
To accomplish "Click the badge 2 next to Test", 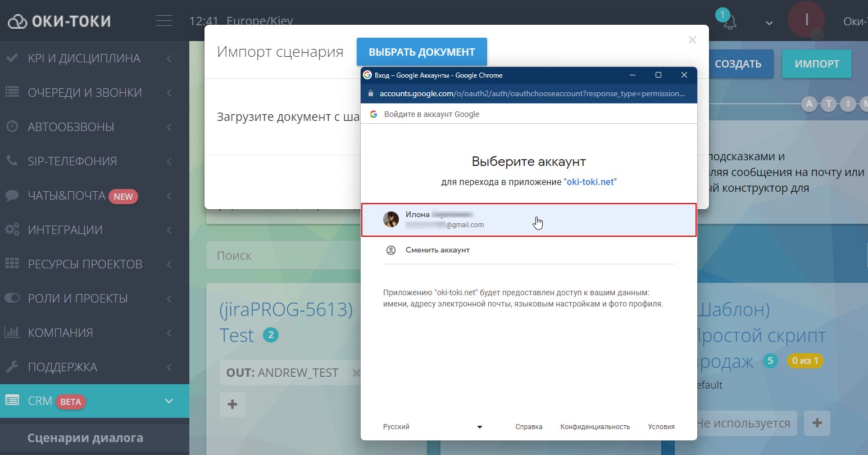I will (271, 336).
